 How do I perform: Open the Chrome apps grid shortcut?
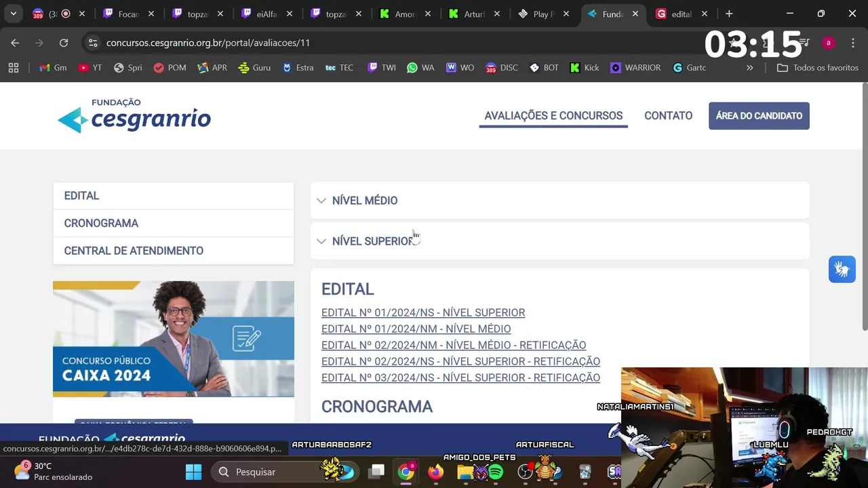click(14, 68)
